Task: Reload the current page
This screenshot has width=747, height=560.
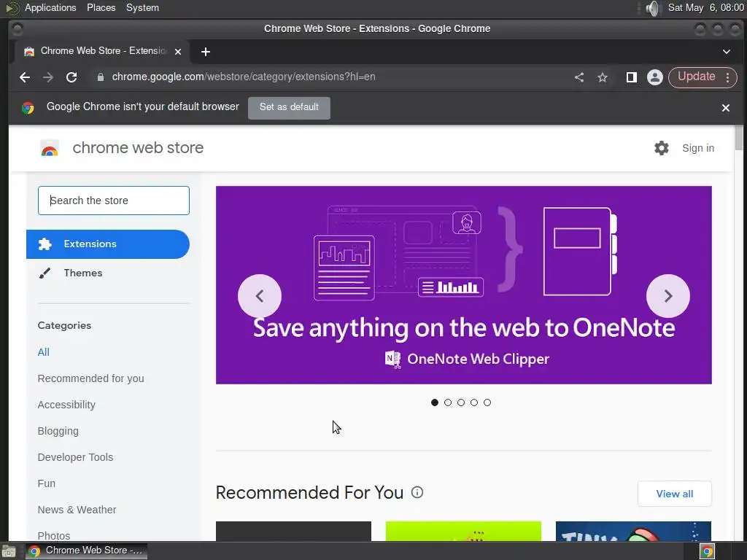Action: (x=71, y=77)
